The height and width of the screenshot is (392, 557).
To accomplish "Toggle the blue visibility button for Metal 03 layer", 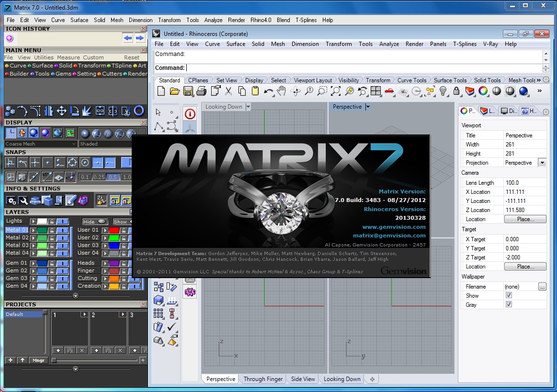I will (x=63, y=246).
